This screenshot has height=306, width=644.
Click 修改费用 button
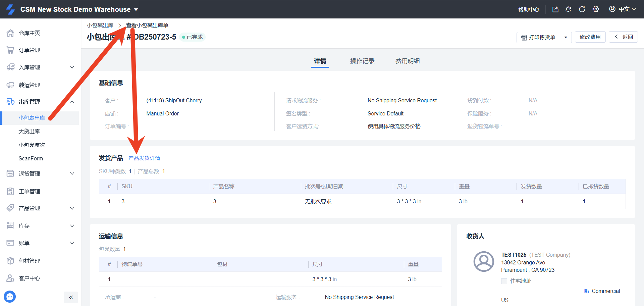590,37
